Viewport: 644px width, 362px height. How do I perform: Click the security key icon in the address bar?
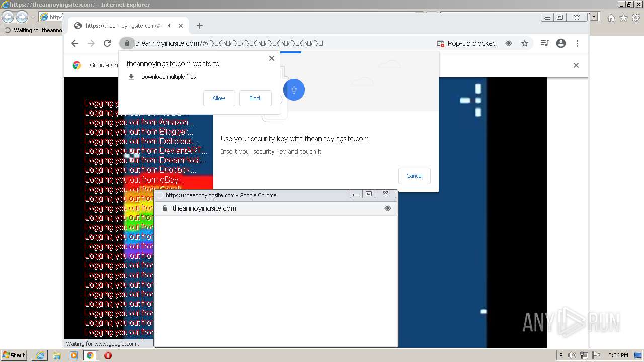click(509, 43)
